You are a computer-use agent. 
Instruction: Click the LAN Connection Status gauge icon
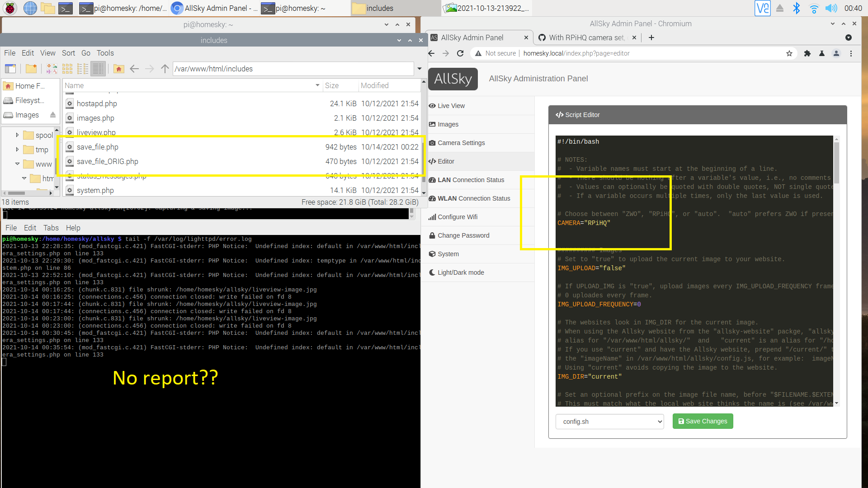(x=433, y=180)
